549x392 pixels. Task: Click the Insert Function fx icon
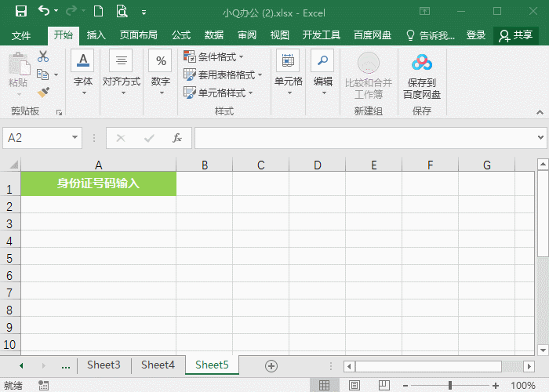coord(177,138)
